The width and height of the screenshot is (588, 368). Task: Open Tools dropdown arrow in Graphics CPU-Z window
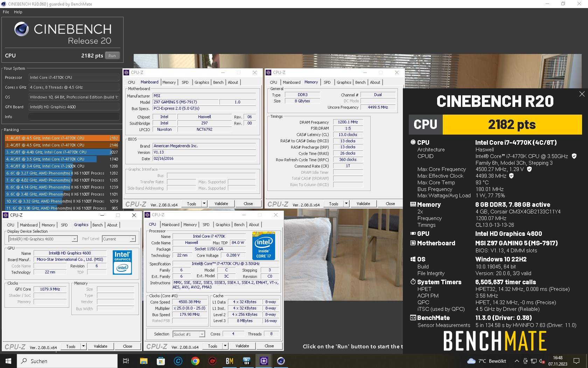(83, 346)
